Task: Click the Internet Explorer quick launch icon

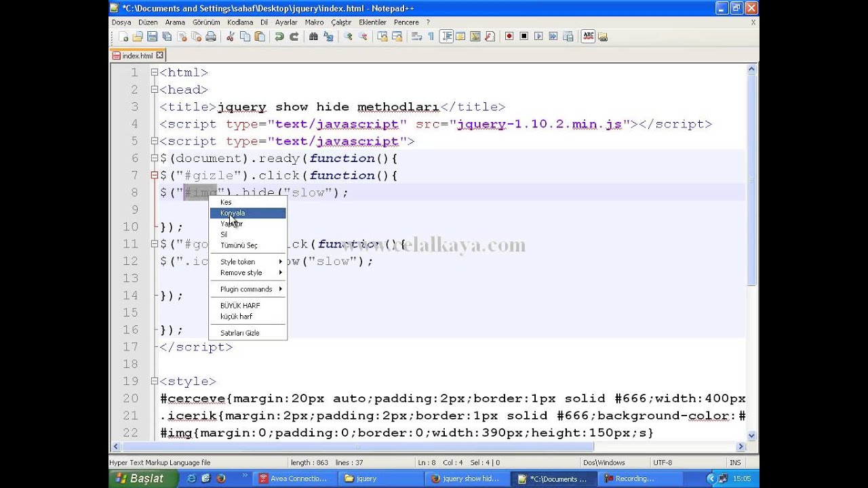Action: [x=191, y=478]
